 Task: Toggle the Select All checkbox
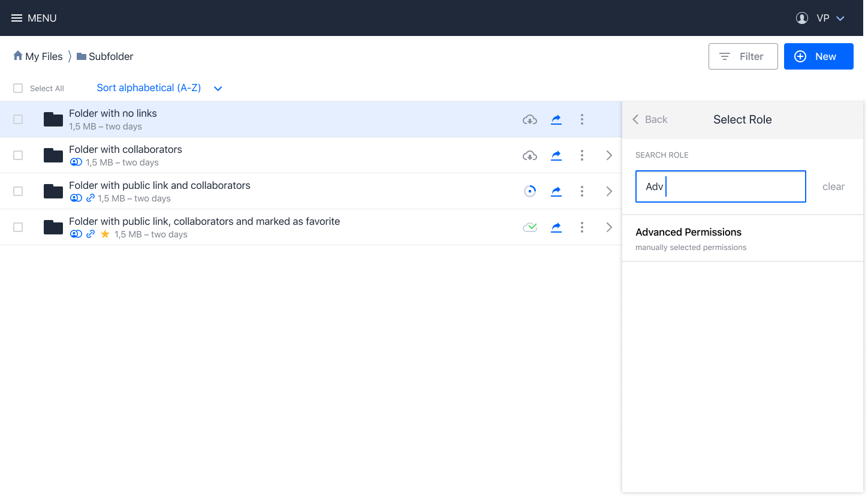18,88
